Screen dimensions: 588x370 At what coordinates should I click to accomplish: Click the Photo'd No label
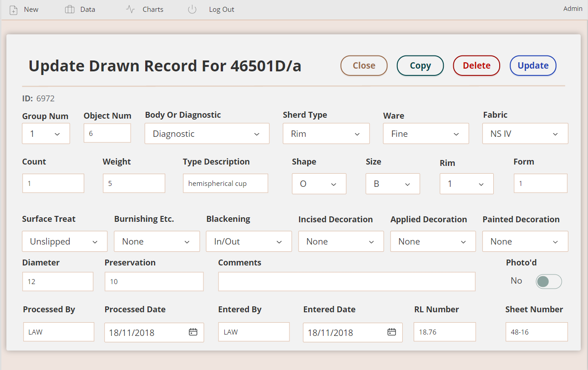point(516,281)
